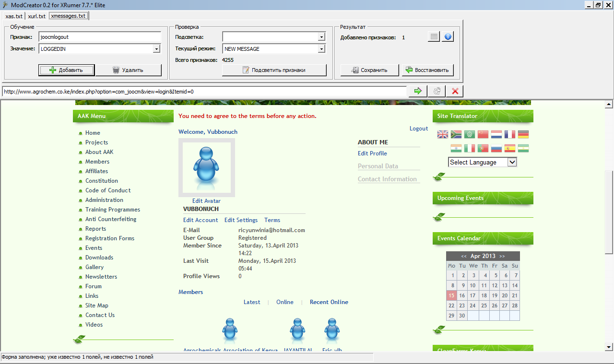Switch to the xurl.txt tab
Viewport: 614px width, 364px height.
point(37,16)
